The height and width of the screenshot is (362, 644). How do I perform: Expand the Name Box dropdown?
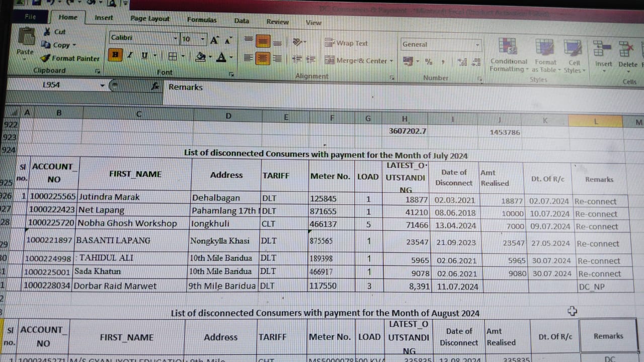(x=103, y=85)
